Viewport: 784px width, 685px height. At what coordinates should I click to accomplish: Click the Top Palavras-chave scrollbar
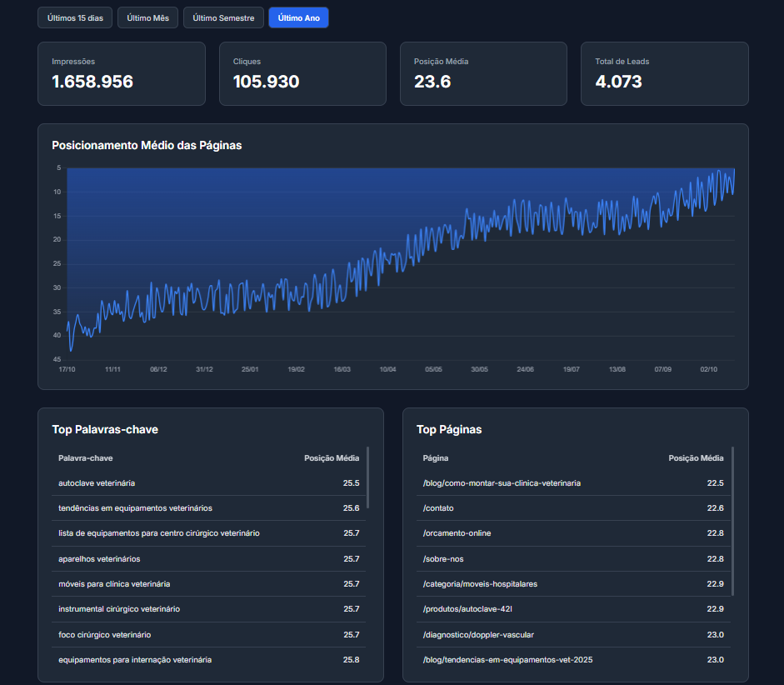[367, 477]
